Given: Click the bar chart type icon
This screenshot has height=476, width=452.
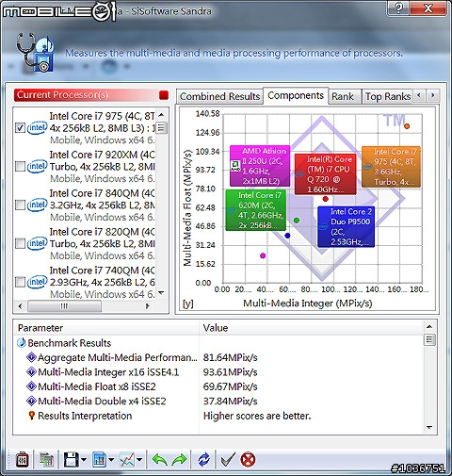Looking at the screenshot, I should point(100,460).
